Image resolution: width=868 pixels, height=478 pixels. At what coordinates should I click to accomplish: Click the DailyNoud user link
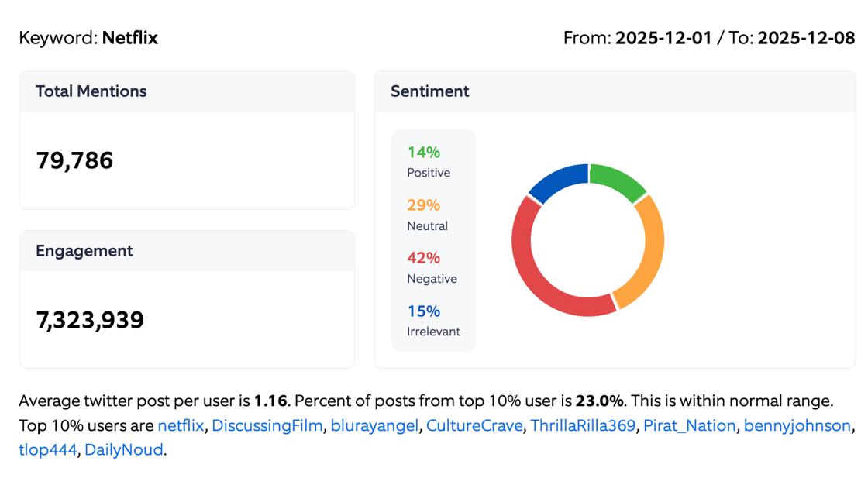pyautogui.click(x=124, y=449)
